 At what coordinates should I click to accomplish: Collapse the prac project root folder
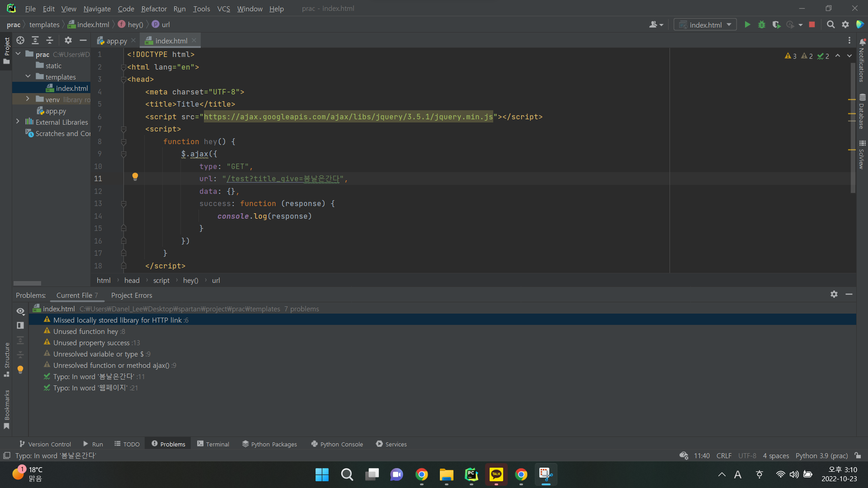click(x=18, y=54)
